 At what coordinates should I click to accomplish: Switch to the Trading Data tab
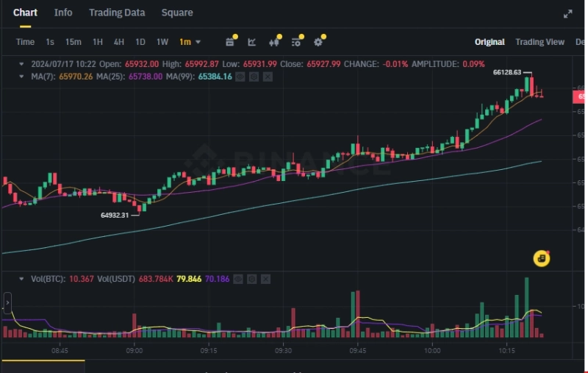[117, 13]
